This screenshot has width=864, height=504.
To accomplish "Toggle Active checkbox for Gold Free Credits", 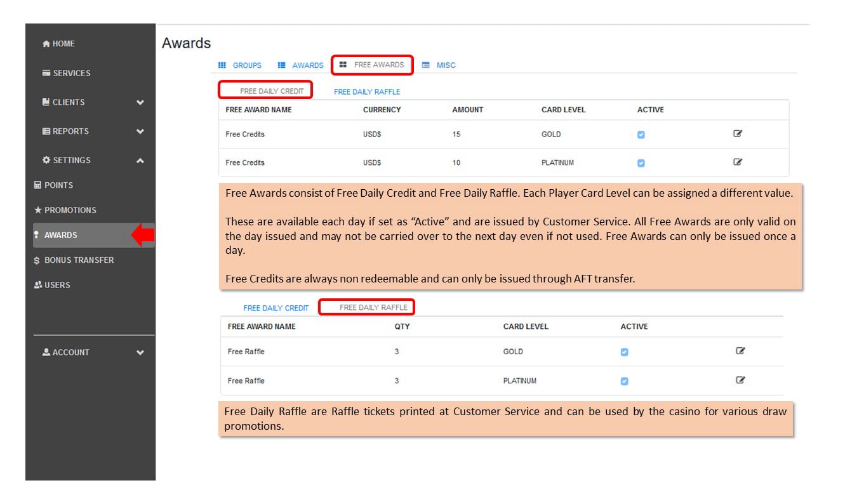I will pyautogui.click(x=641, y=135).
